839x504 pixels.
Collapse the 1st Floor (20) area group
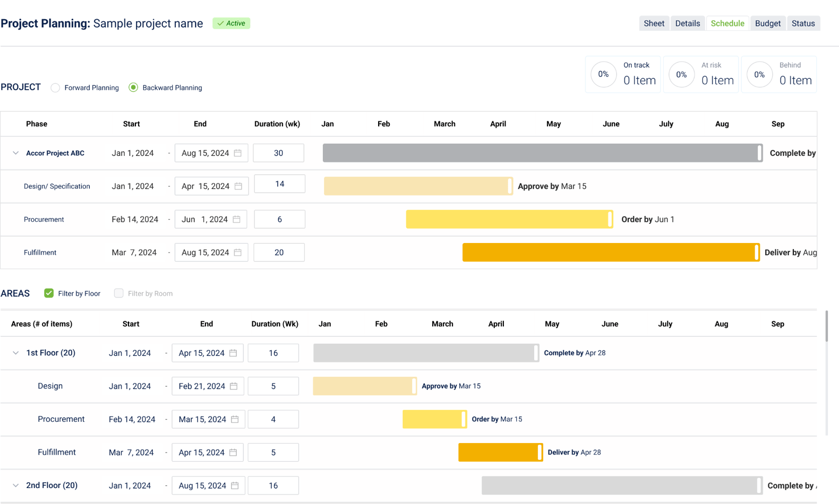point(15,353)
